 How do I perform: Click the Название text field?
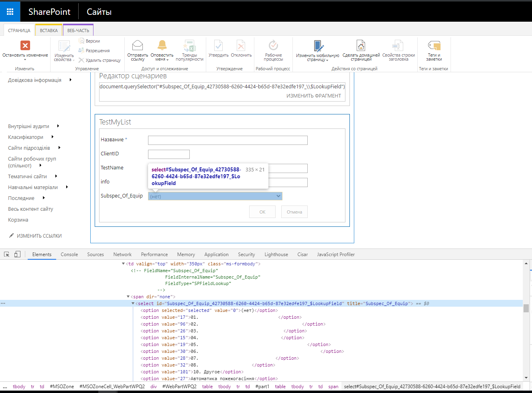(x=228, y=140)
